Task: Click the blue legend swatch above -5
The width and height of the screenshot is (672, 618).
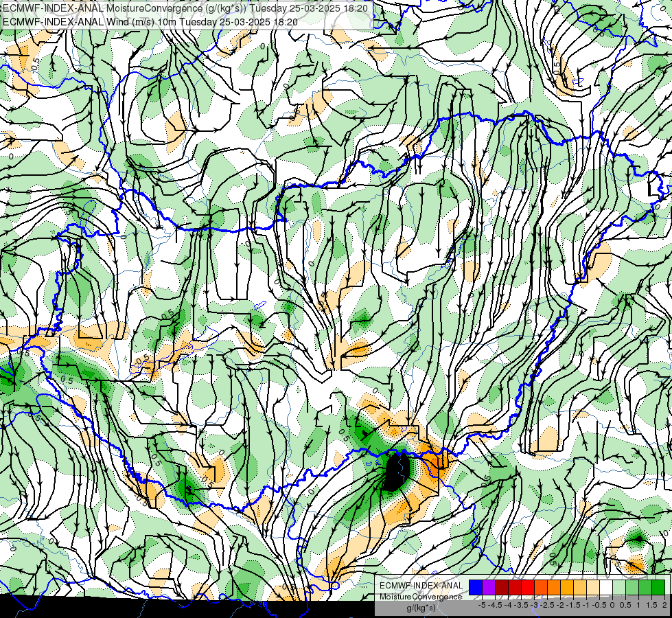Action: click(476, 588)
